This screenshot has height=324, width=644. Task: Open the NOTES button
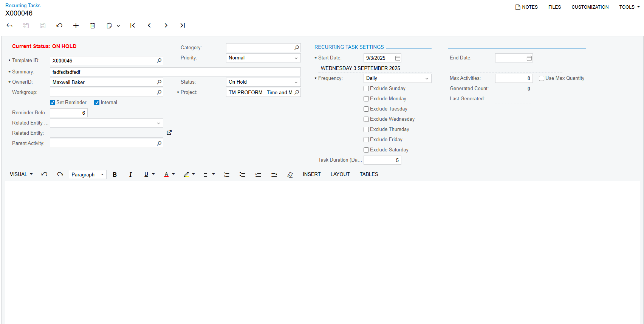pos(526,7)
